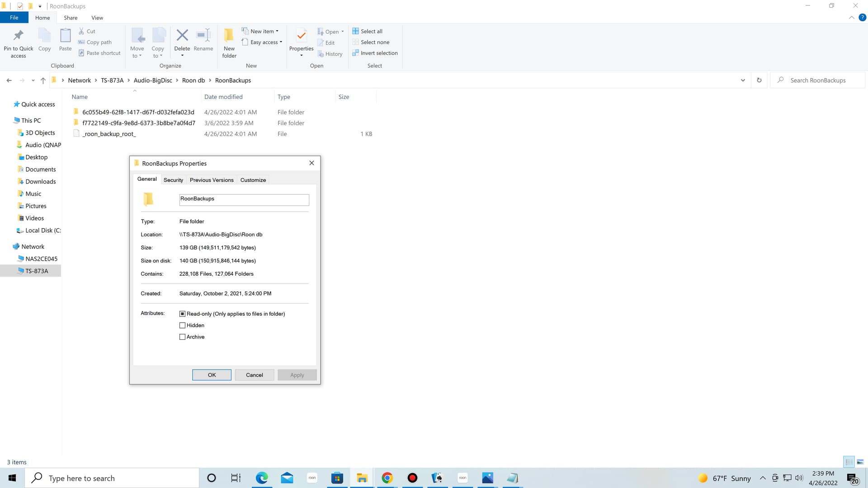Click OK in Properties dialog
868x488 pixels.
212,375
